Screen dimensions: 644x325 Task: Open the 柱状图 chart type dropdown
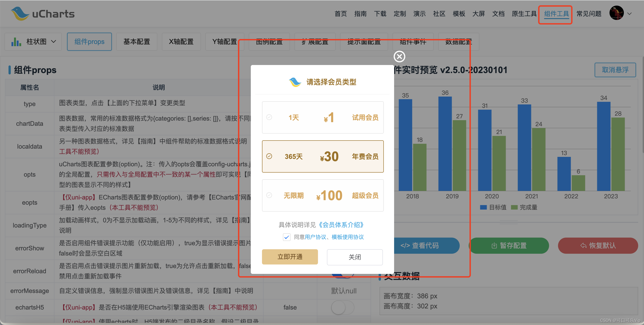(33, 41)
